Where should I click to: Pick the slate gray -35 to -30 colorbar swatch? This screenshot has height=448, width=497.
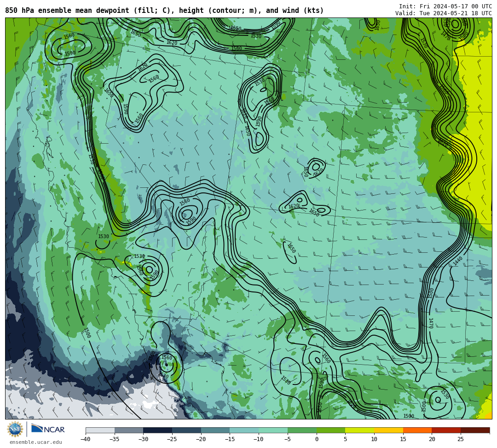click(x=129, y=430)
